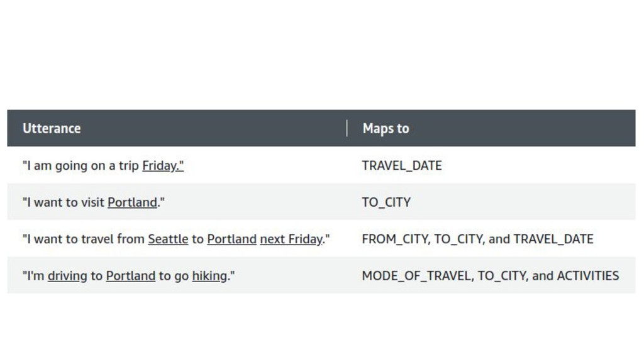The height and width of the screenshot is (362, 644).
Task: Click the Maps to column header
Action: [386, 128]
